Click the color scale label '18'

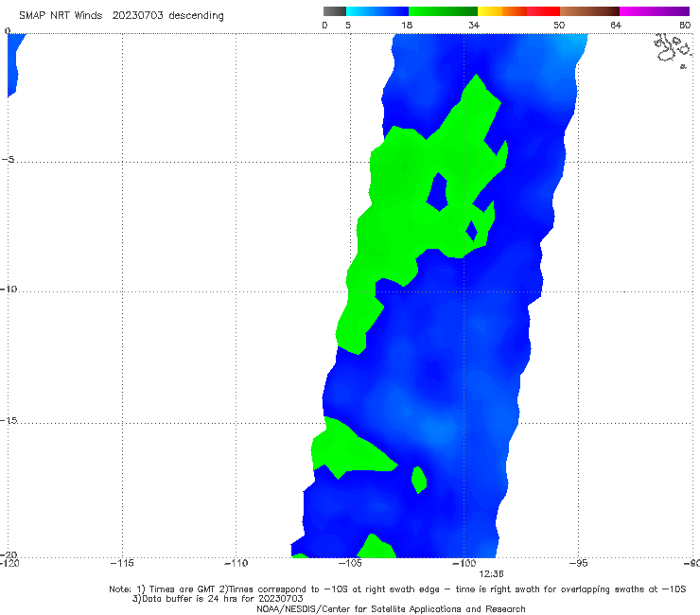pos(407,25)
